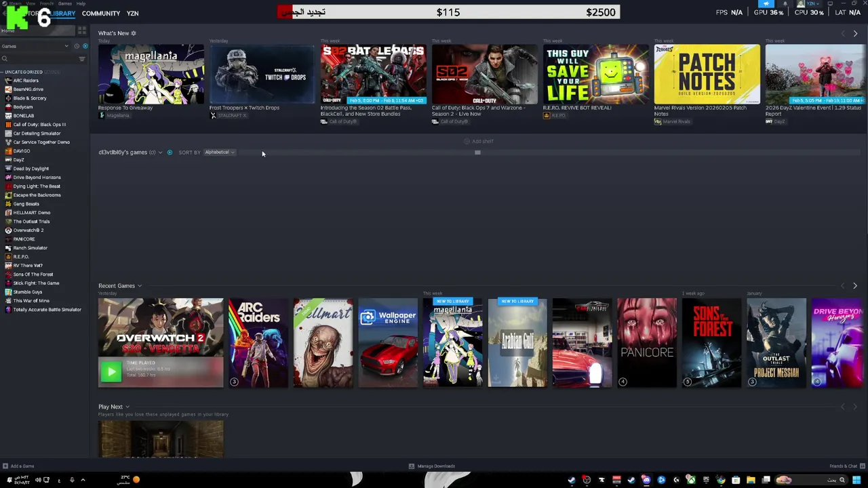Open Steam announcements megaphone icon
Screen dimensions: 868x488
766,3
